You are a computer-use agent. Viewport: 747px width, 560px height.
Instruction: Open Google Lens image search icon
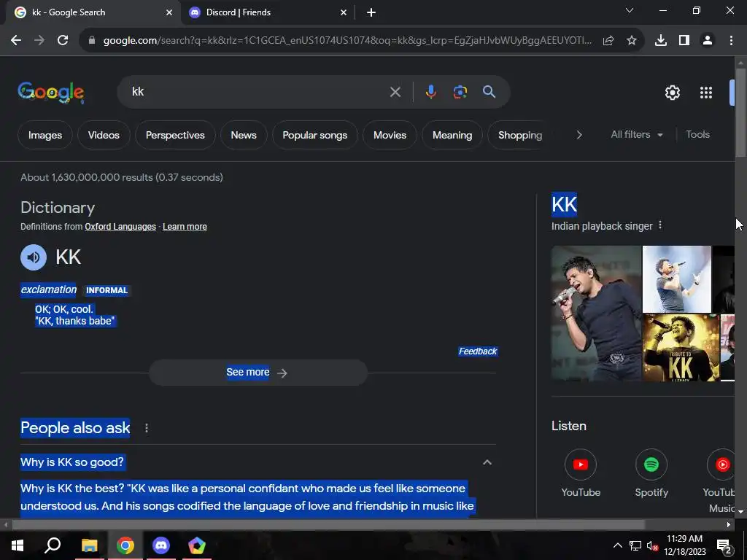point(460,91)
